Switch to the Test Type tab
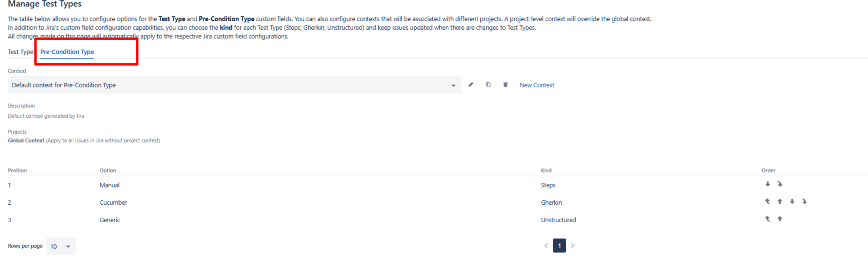This screenshot has height=269, width=868. pos(20,52)
